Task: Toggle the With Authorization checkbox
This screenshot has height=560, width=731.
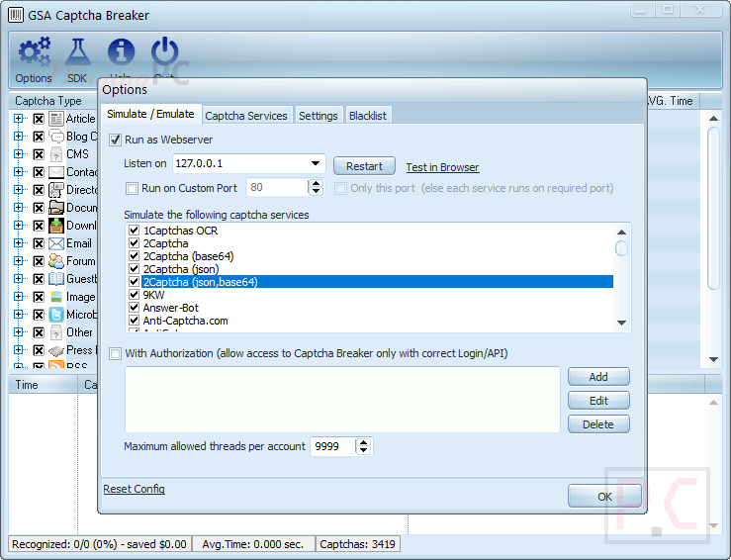Action: pyautogui.click(x=115, y=353)
